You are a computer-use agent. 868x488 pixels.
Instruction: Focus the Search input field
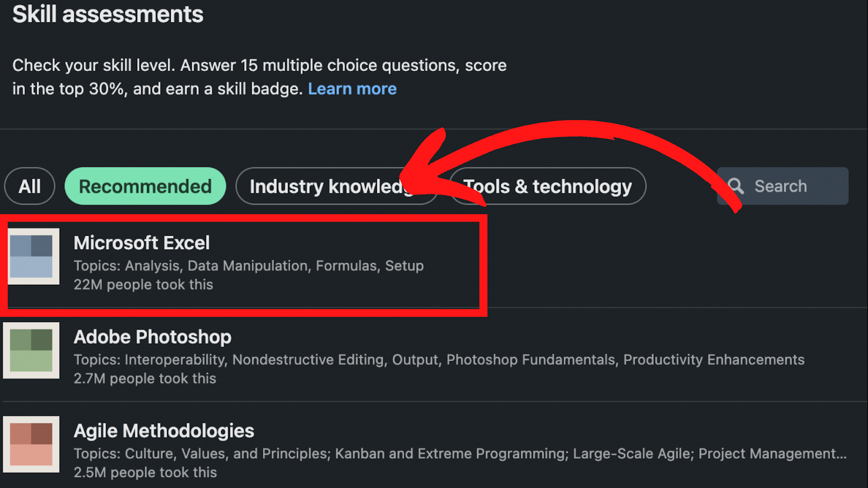783,186
